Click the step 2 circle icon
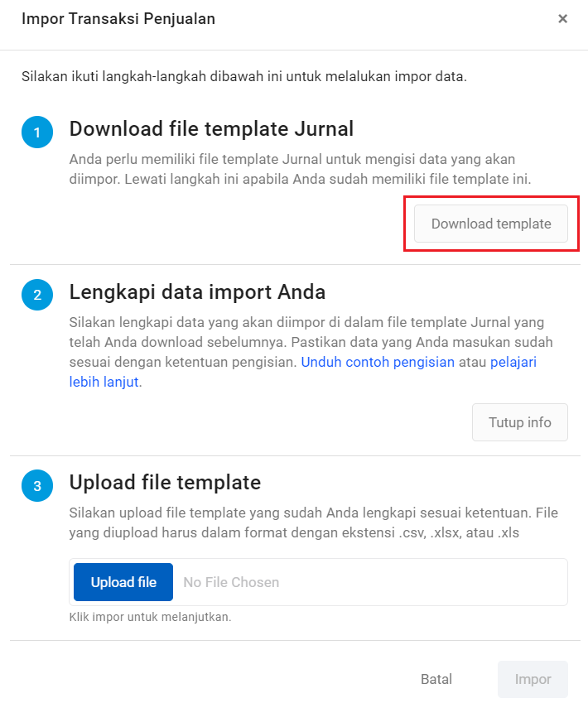588x727 pixels. coord(37,295)
